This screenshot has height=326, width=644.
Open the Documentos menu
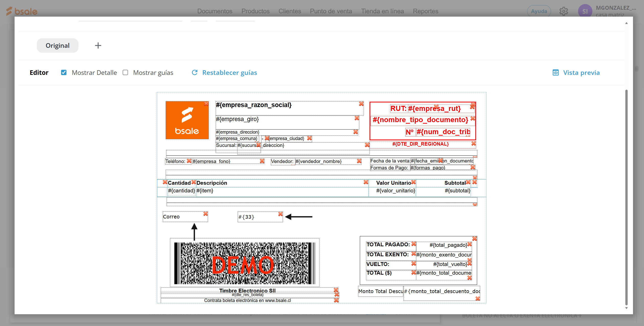[215, 11]
